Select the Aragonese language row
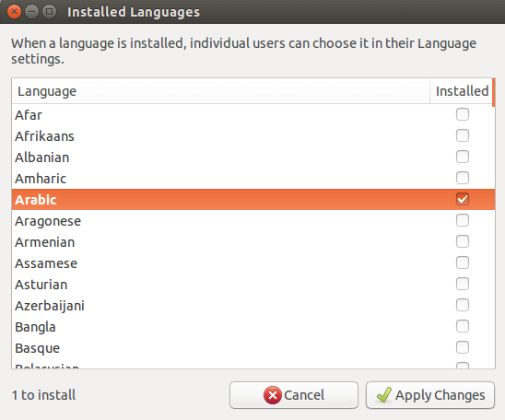The image size is (505, 420). click(x=253, y=221)
